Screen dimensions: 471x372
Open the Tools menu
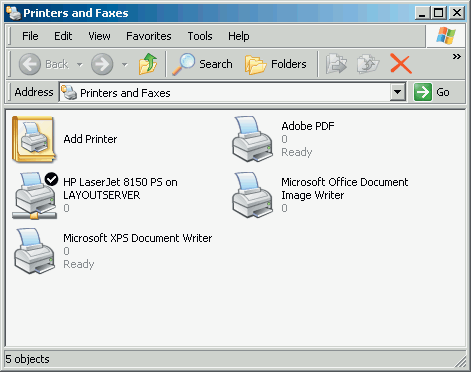point(200,36)
